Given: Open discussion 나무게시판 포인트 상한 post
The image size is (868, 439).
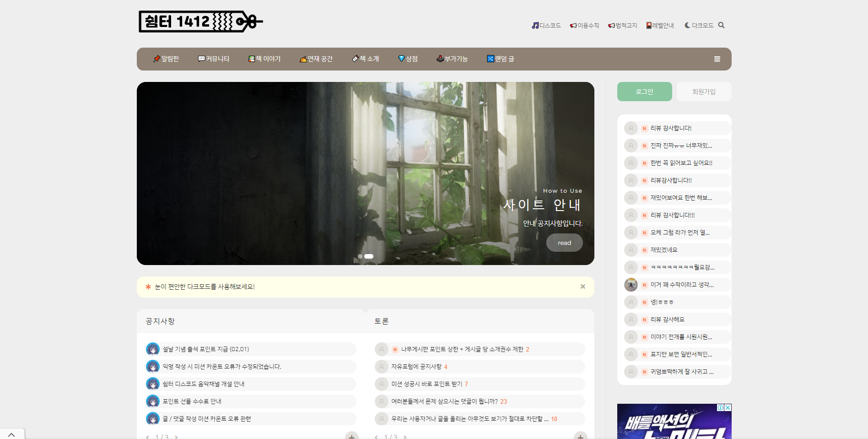Looking at the screenshot, I should pos(462,349).
